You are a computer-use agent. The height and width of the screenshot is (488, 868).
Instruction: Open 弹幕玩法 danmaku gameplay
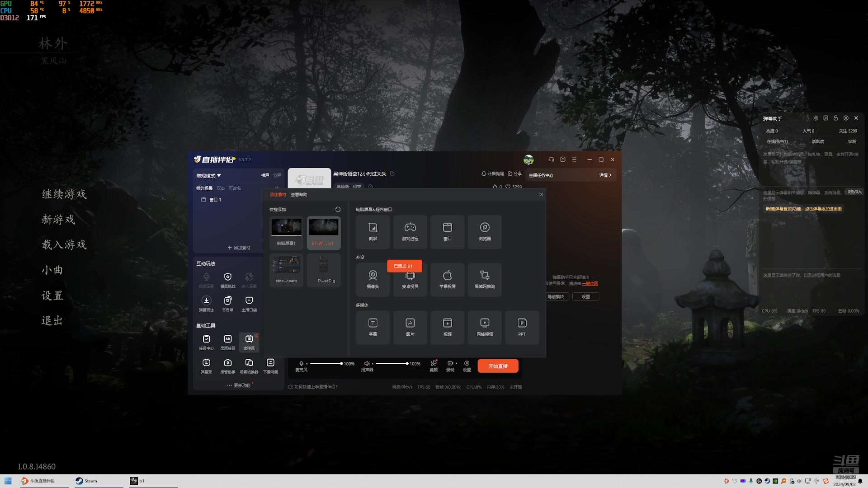(206, 304)
